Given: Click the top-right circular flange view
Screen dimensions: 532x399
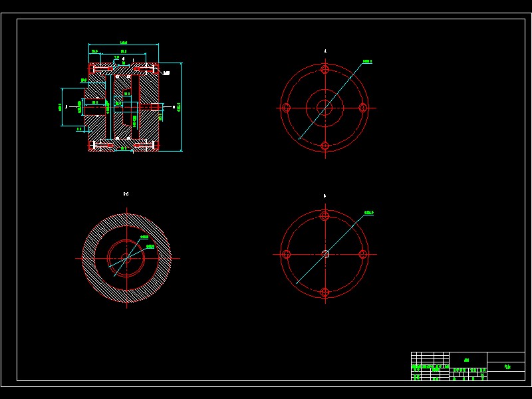Looking at the screenshot, I should click(325, 106).
